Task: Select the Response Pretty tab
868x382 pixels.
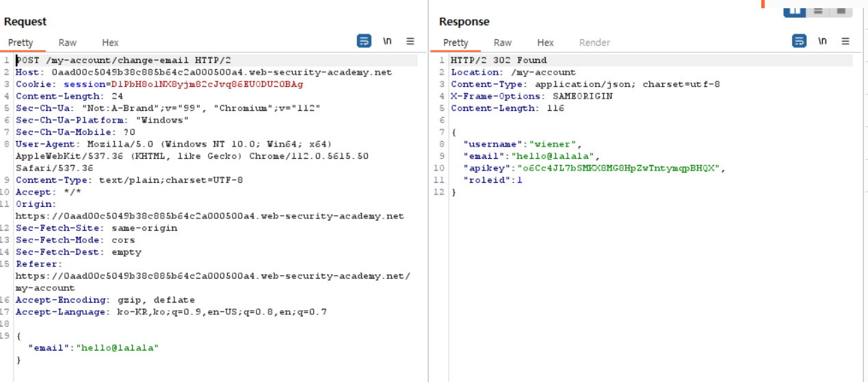Action: click(x=456, y=42)
